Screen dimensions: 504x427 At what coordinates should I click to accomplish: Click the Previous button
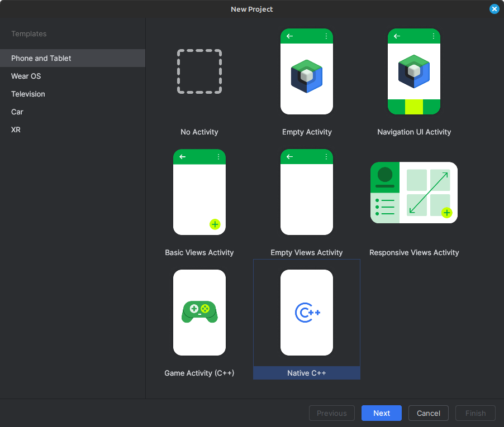331,413
